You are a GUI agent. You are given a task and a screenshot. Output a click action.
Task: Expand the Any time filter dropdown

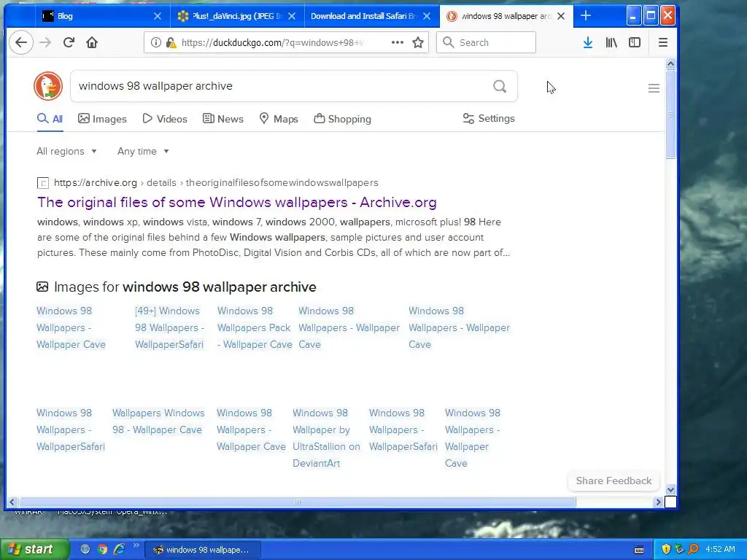point(144,152)
